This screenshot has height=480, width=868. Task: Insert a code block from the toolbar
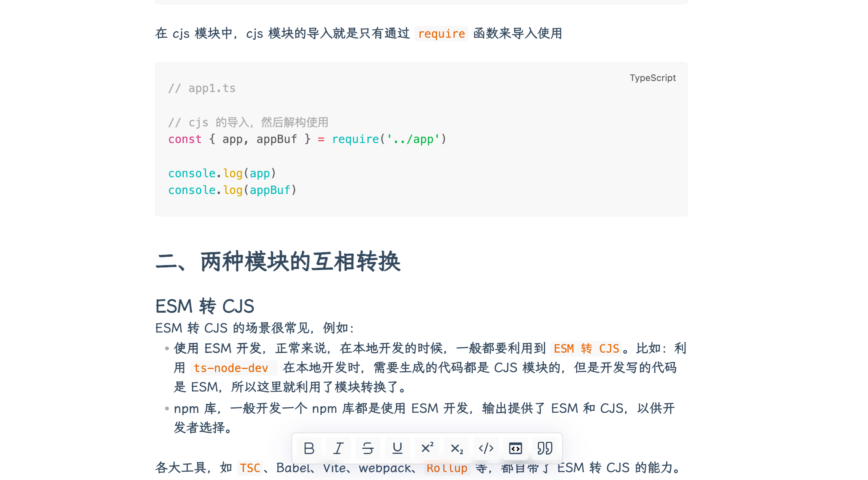point(515,448)
